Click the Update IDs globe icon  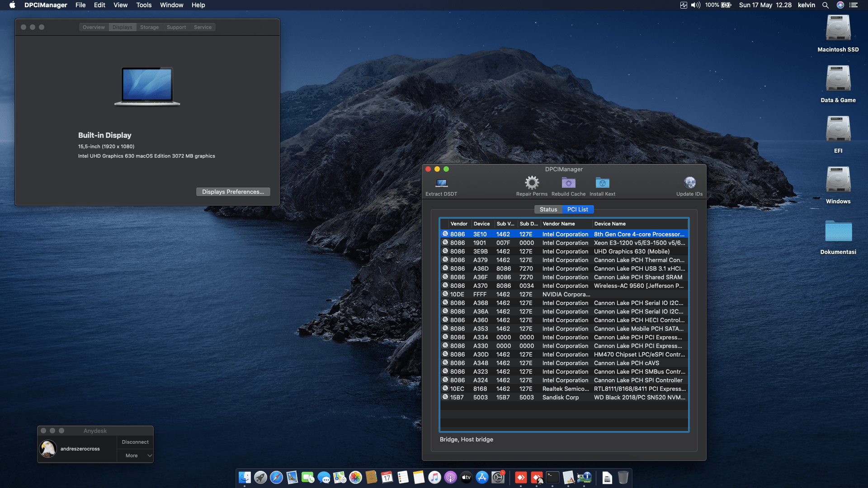[689, 183]
